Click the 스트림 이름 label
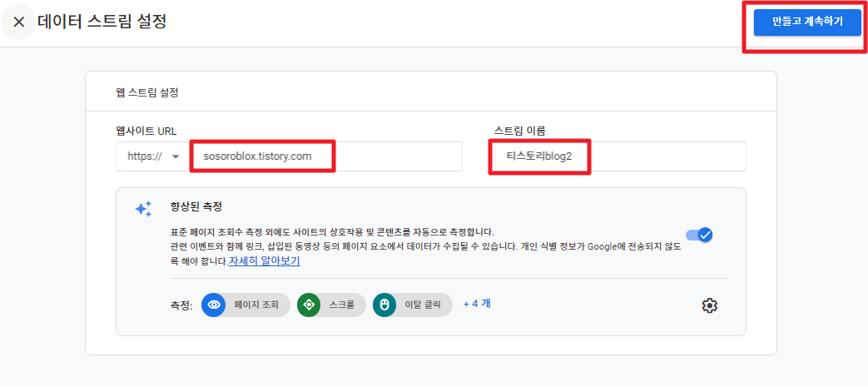 519,131
